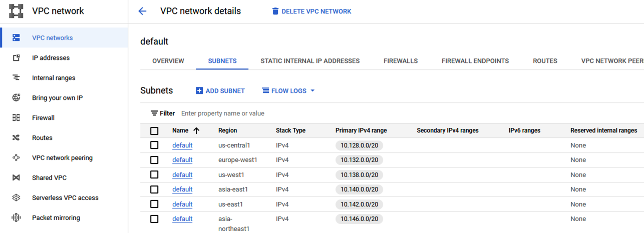Viewport: 644px width, 233px height.
Task: Open the Firewall Endpoints tab
Action: pos(475,61)
